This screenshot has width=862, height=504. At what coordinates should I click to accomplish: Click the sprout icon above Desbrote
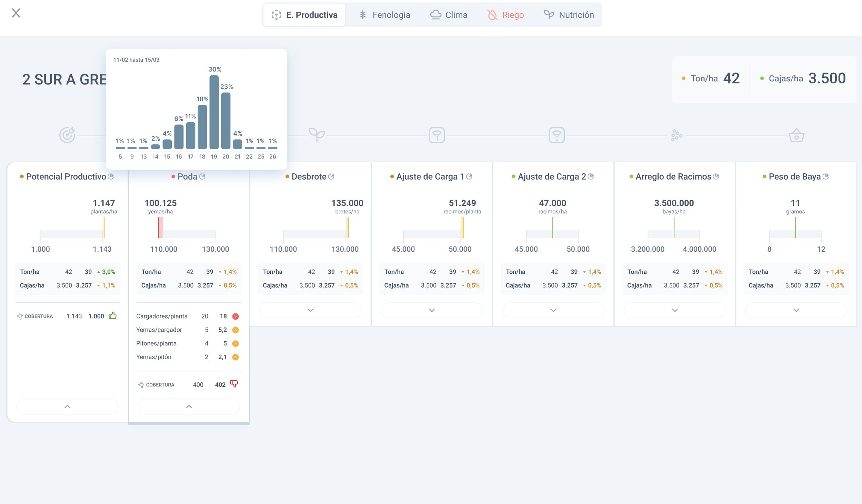[317, 135]
